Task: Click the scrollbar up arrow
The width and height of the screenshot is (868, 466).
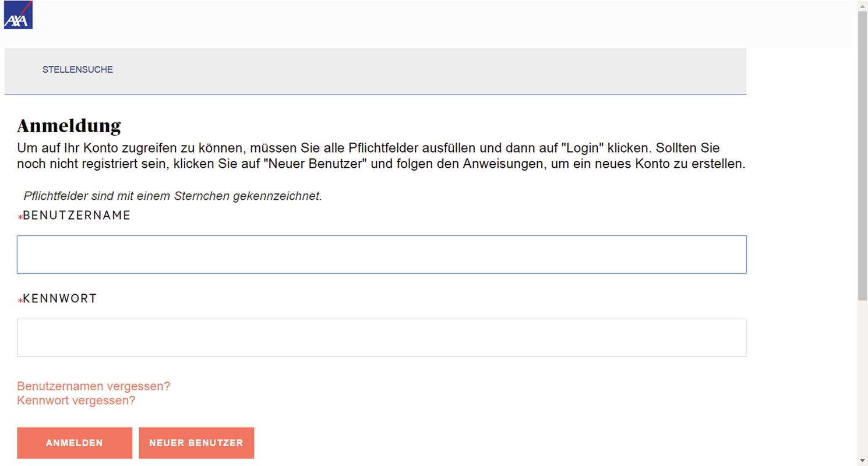Action: point(863,5)
